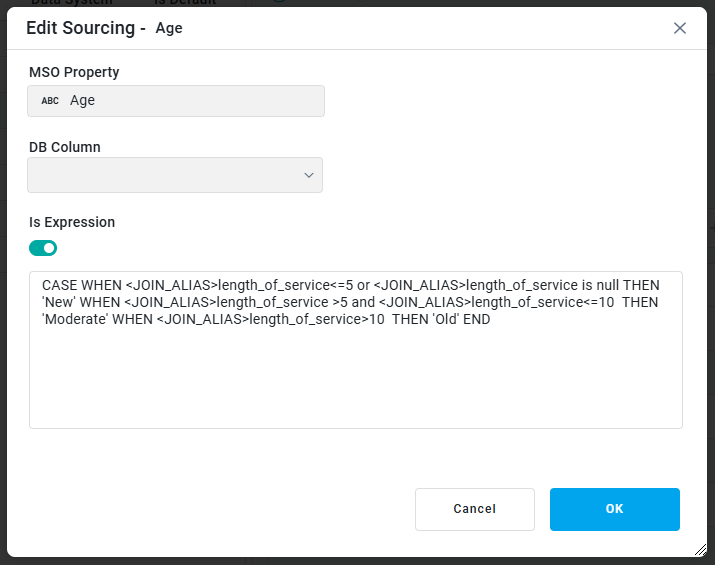Screen dimensions: 715x565
Task: Open the DB Column dropdown
Action: [175, 175]
